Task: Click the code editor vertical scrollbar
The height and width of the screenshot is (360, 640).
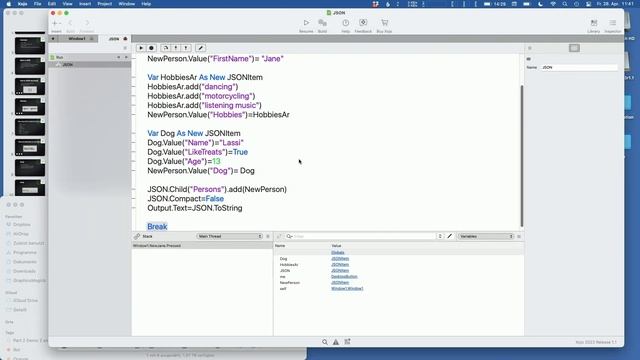Action: [x=521, y=155]
